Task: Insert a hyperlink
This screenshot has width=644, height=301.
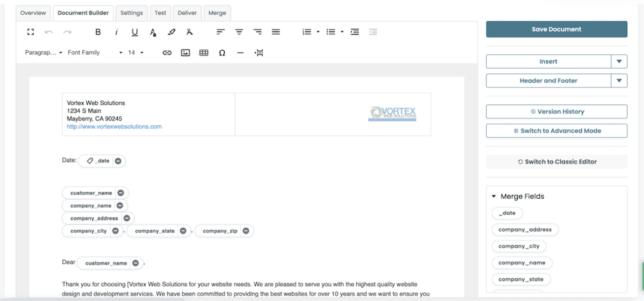Action: click(167, 53)
